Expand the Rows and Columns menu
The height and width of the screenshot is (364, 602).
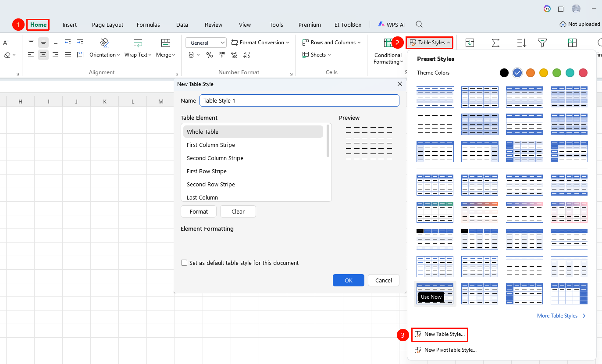(331, 43)
